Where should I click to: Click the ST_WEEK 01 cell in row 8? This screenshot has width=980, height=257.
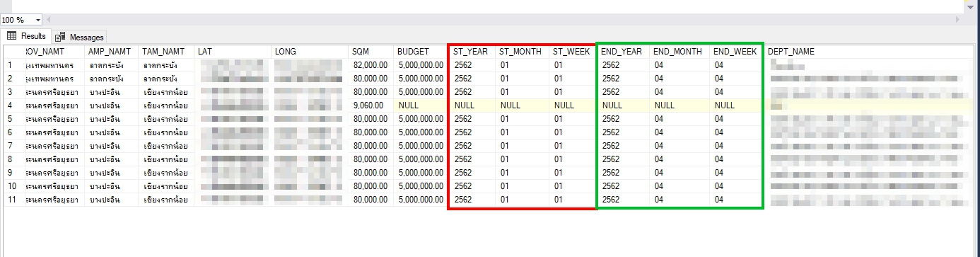coord(573,159)
